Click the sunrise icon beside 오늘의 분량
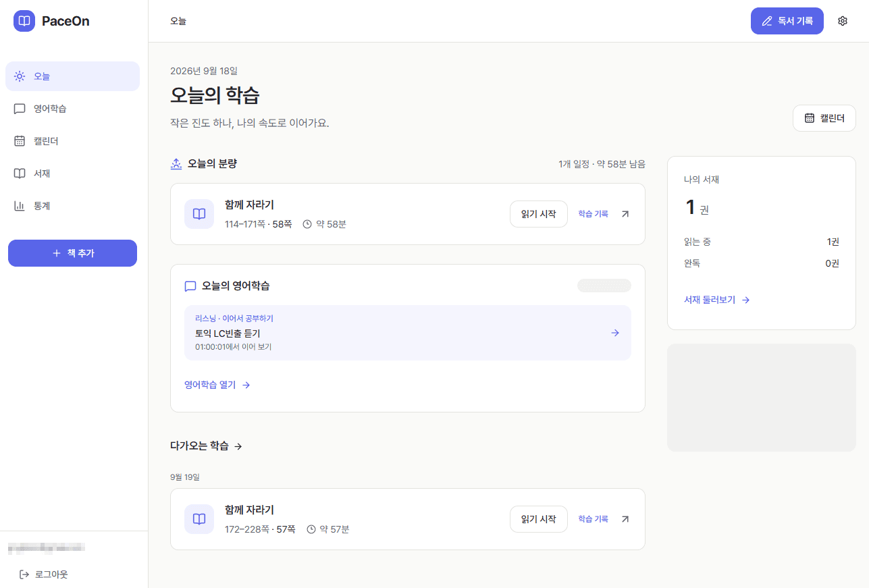869x588 pixels. [x=176, y=163]
